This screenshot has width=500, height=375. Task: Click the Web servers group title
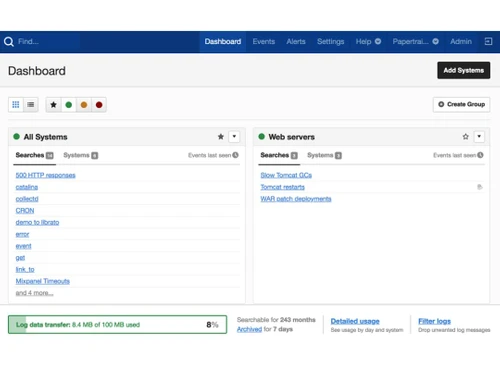(292, 137)
